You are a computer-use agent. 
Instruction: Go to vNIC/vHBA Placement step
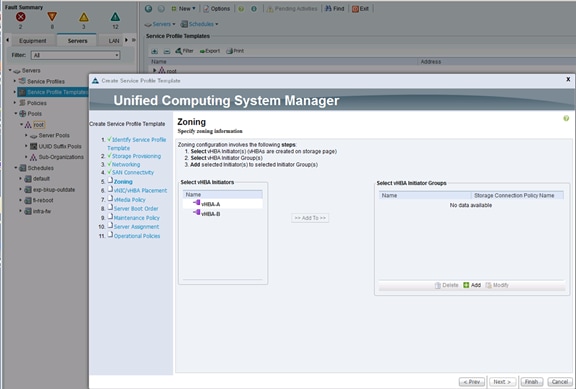[140, 190]
